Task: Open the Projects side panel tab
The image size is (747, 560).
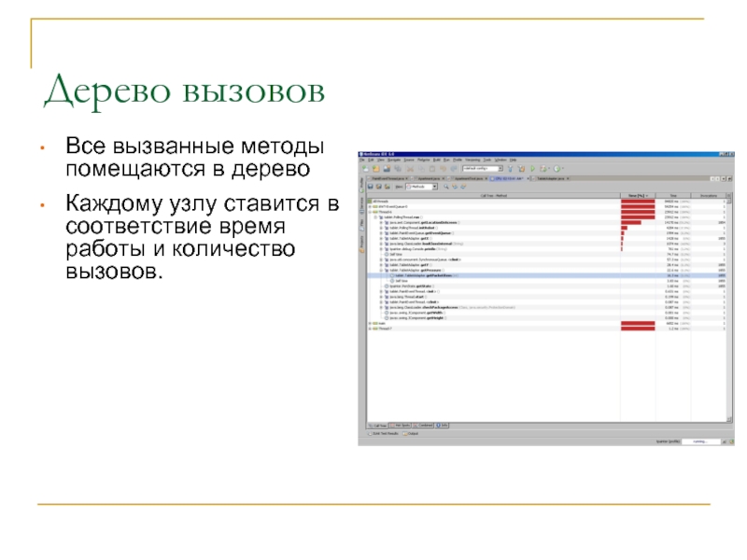Action: (x=361, y=245)
